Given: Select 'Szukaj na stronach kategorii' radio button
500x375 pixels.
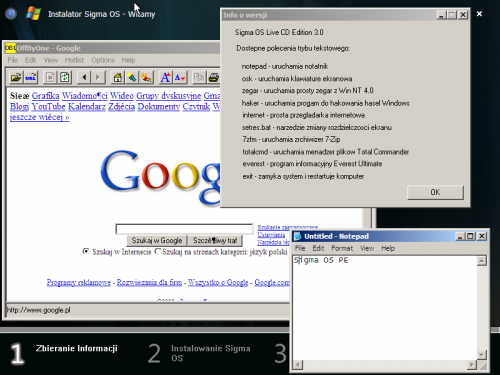Looking at the screenshot, I should [x=158, y=251].
